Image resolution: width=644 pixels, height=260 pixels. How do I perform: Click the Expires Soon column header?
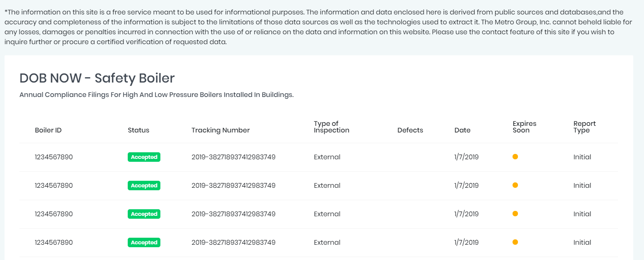click(x=524, y=127)
